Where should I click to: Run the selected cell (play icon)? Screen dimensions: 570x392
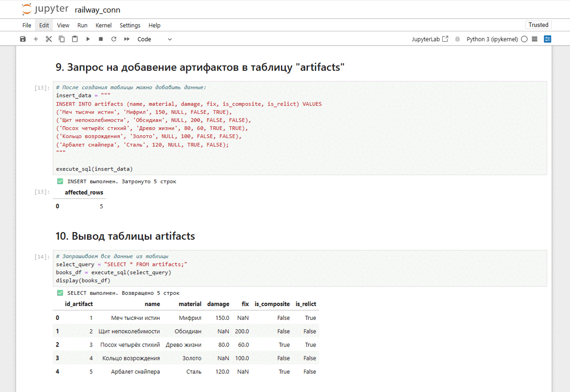[x=88, y=39]
